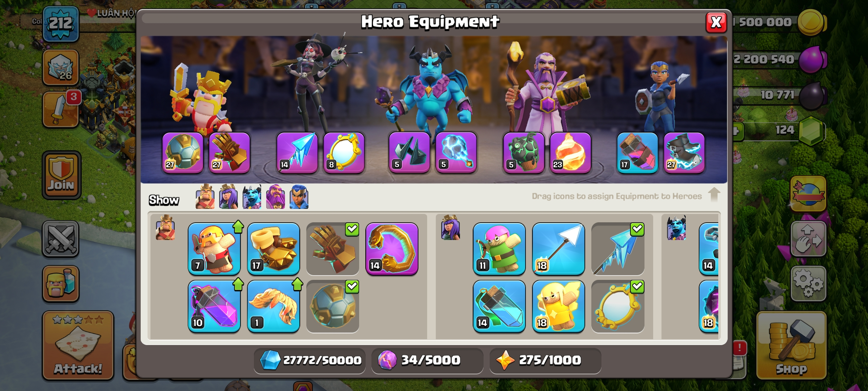Select the Earthquake Boots level 17 equipment
This screenshot has width=868, height=391.
[273, 249]
